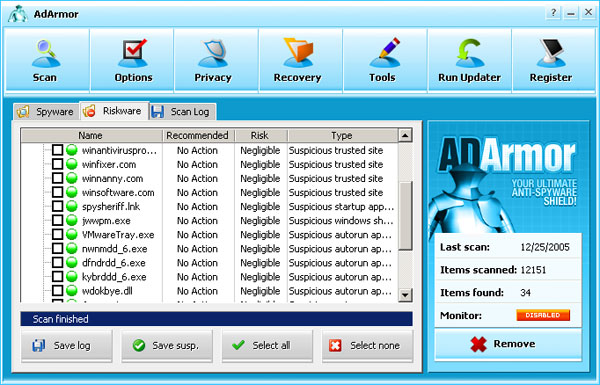This screenshot has height=385, width=600.
Task: Sort list by Recommended column header
Action: click(199, 135)
